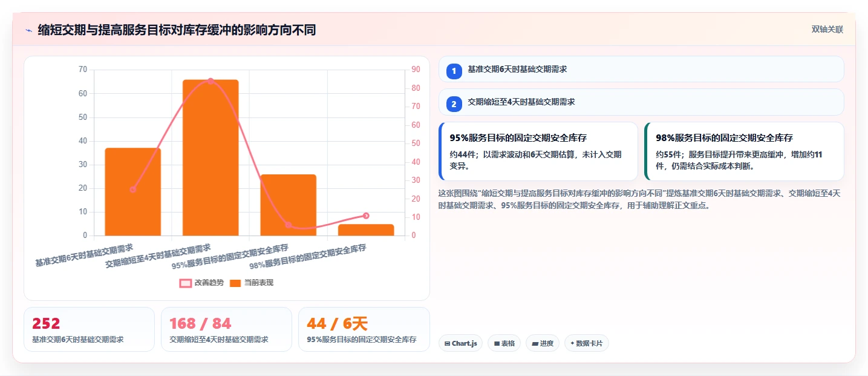
Task: Click the 44 / 6天 card's caption
Action: 362,340
